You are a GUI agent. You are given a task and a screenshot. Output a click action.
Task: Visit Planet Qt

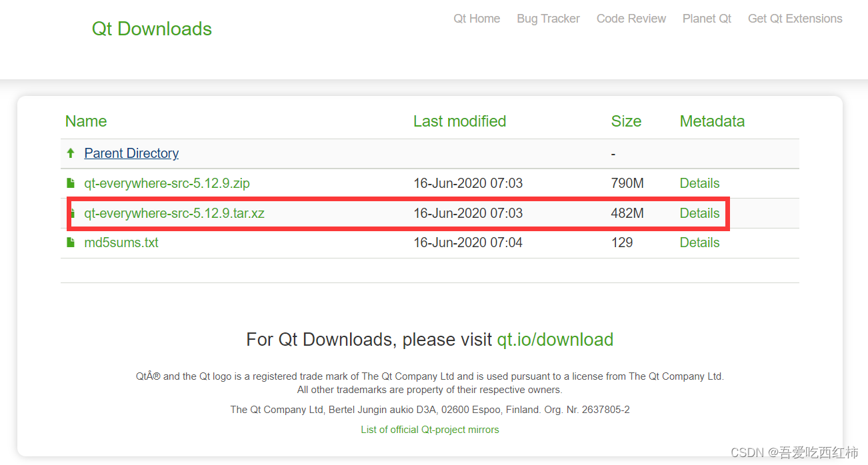[707, 19]
